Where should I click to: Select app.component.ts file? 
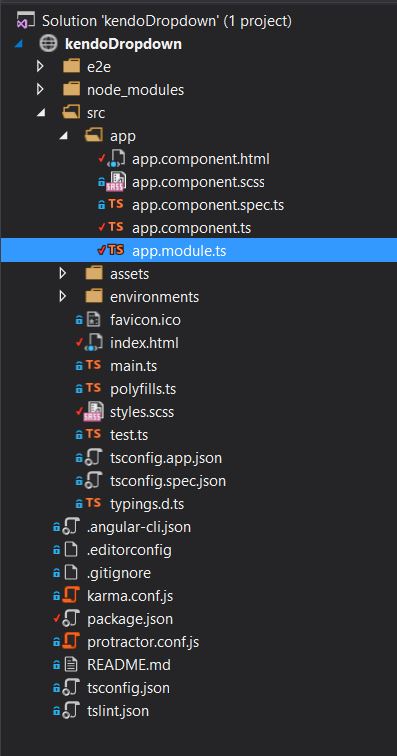tap(192, 228)
